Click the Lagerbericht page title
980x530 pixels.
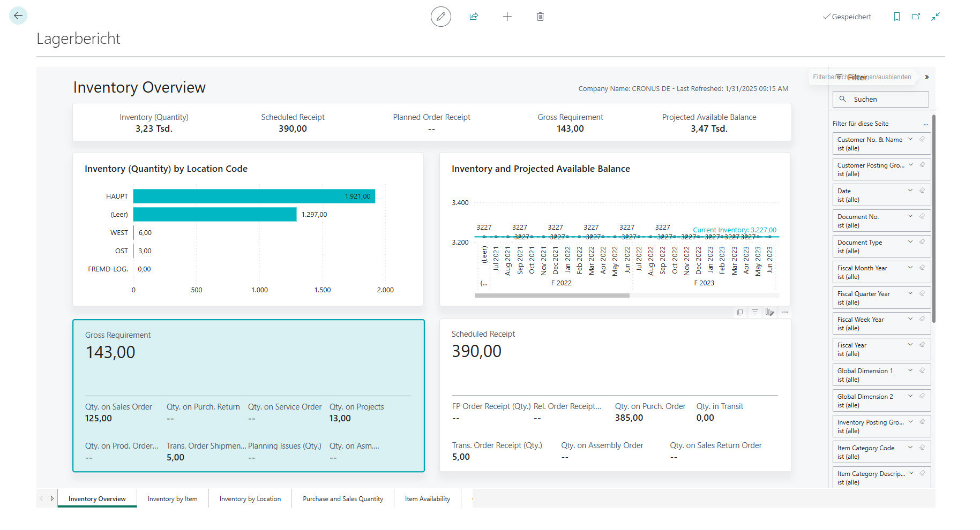pyautogui.click(x=78, y=39)
